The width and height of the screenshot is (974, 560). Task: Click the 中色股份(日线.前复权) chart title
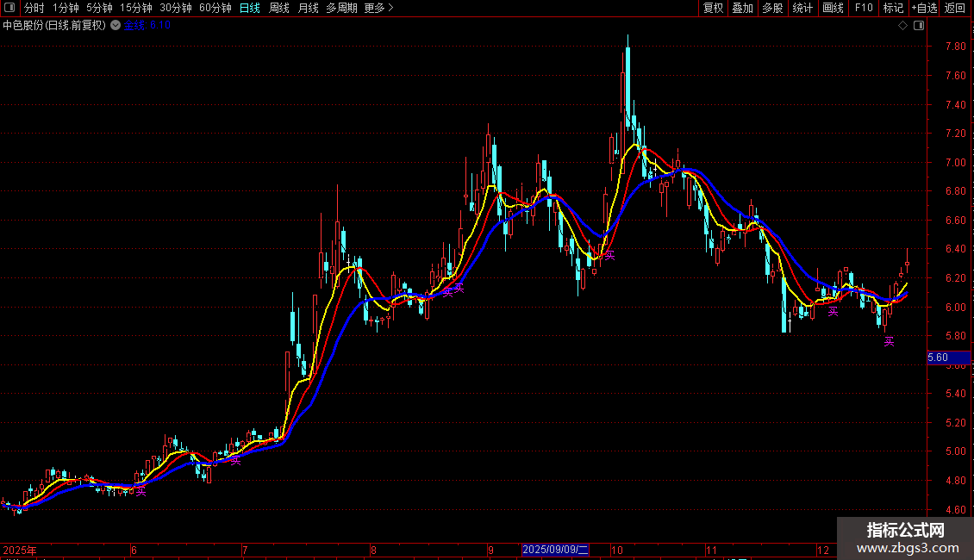pos(54,26)
